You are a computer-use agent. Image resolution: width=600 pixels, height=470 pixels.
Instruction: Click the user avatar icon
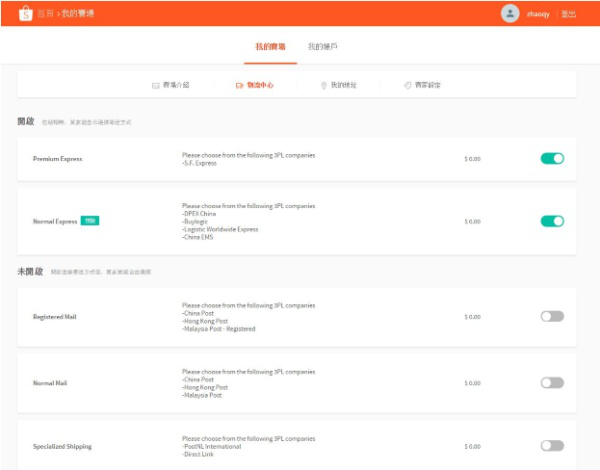click(510, 13)
